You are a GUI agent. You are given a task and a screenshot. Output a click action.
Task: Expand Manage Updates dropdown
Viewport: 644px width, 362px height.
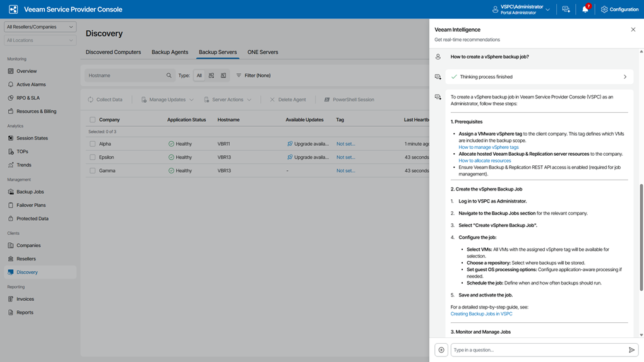point(167,99)
